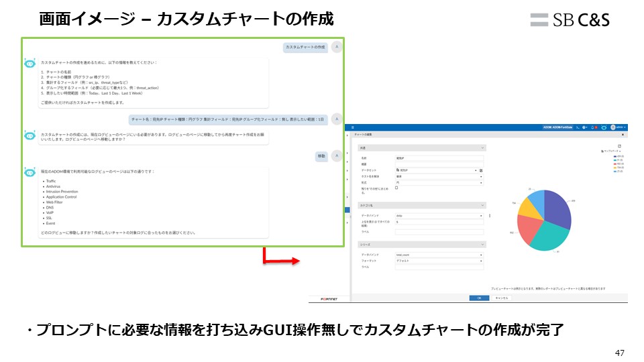Open the admin user menu

tap(619, 127)
